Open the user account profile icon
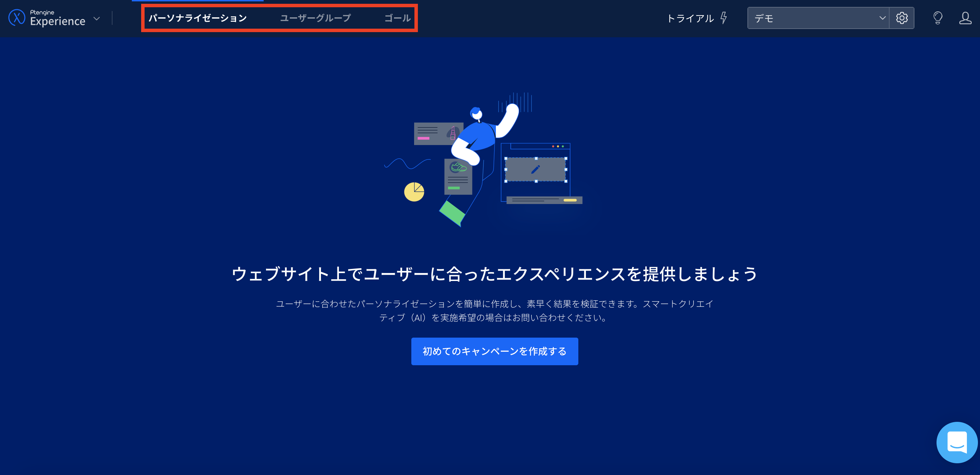This screenshot has height=475, width=980. pyautogui.click(x=965, y=18)
